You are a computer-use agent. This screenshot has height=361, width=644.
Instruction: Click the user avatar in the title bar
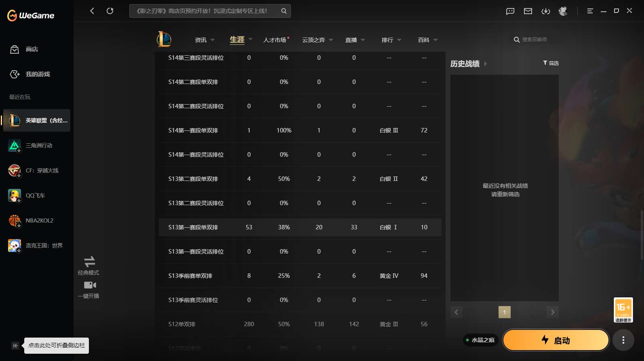coord(563,11)
